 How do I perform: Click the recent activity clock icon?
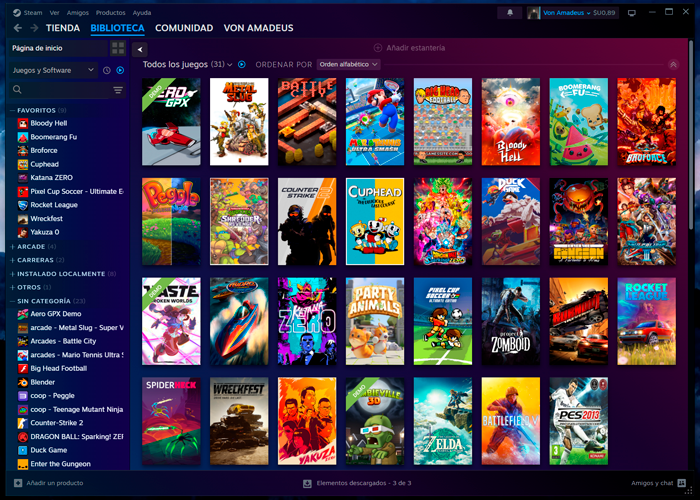coord(106,71)
